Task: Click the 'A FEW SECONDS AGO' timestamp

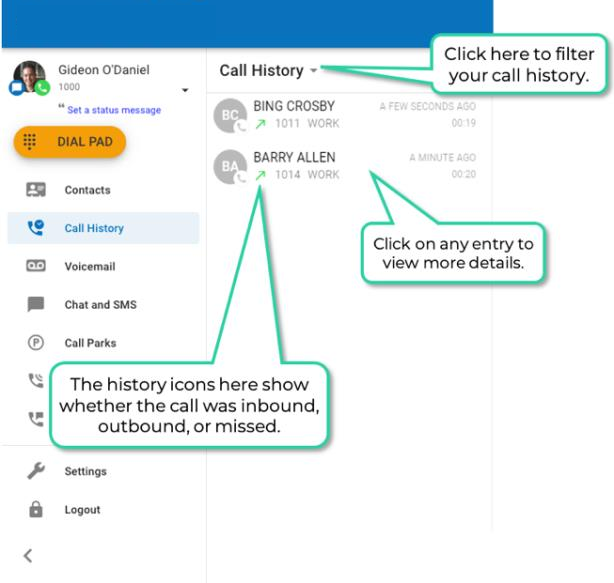Action: tap(428, 106)
